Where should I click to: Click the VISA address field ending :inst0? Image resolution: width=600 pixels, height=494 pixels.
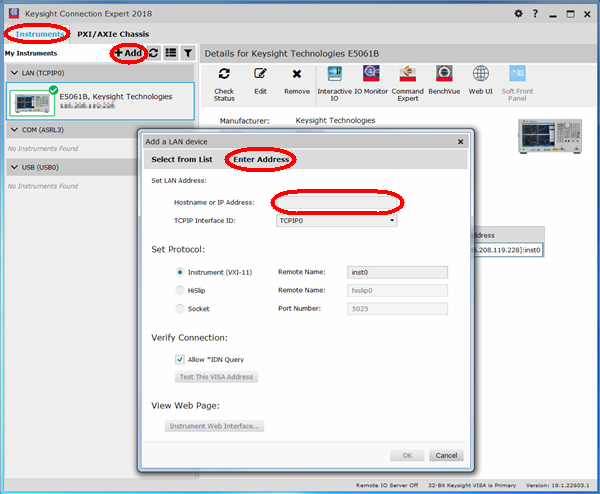click(508, 250)
